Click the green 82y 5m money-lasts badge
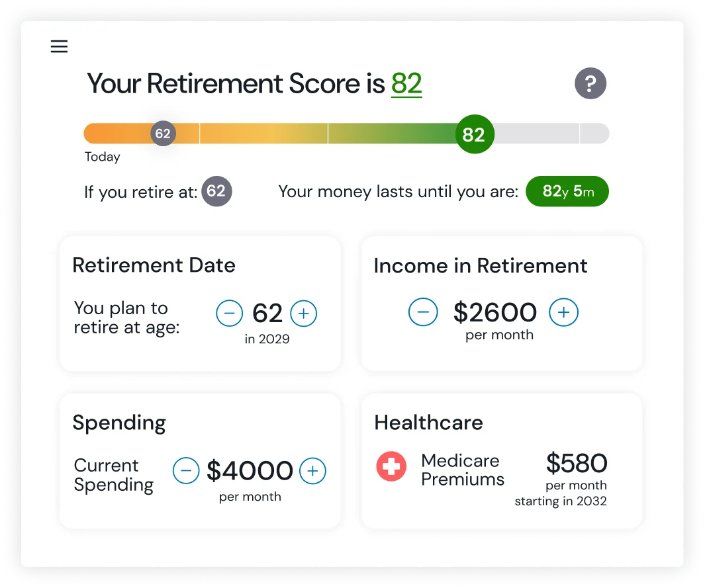The height and width of the screenshot is (588, 705). click(x=567, y=191)
